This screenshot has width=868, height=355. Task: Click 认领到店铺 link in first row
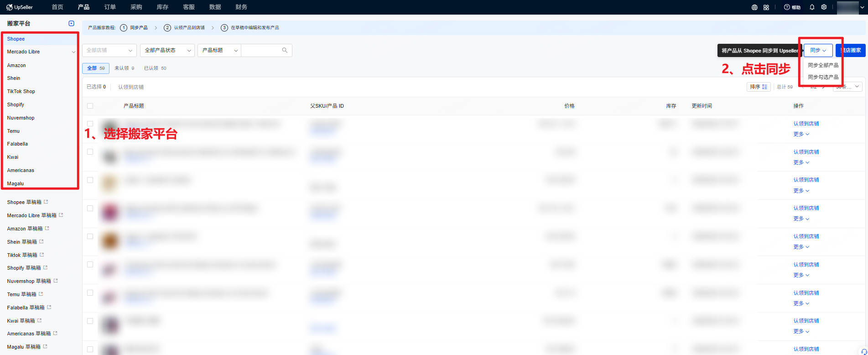(x=806, y=124)
